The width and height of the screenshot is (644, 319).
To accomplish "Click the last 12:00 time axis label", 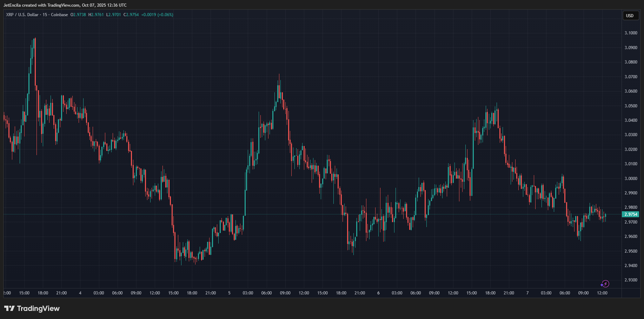I will click(x=602, y=293).
